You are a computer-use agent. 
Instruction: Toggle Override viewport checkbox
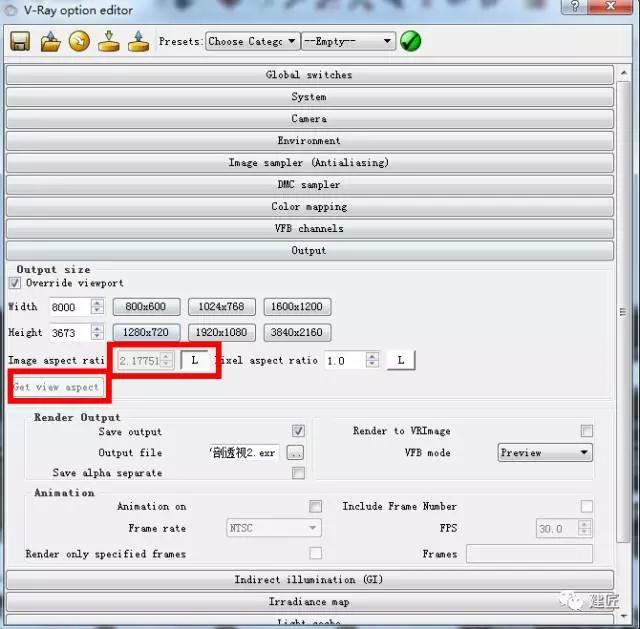(15, 283)
